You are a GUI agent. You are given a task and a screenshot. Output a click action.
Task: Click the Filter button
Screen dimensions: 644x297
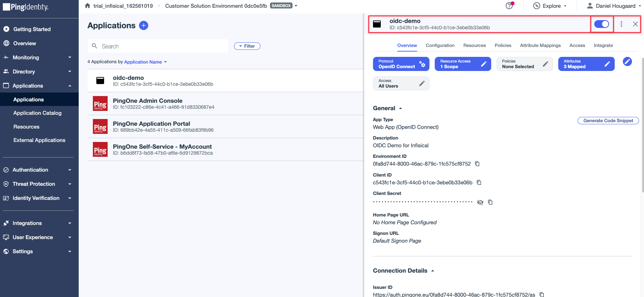[247, 46]
